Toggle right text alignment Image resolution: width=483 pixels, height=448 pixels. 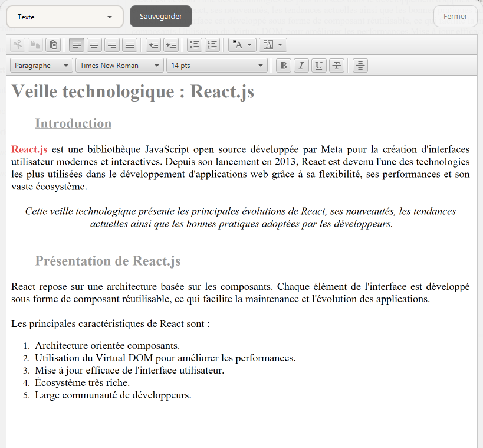(x=112, y=45)
